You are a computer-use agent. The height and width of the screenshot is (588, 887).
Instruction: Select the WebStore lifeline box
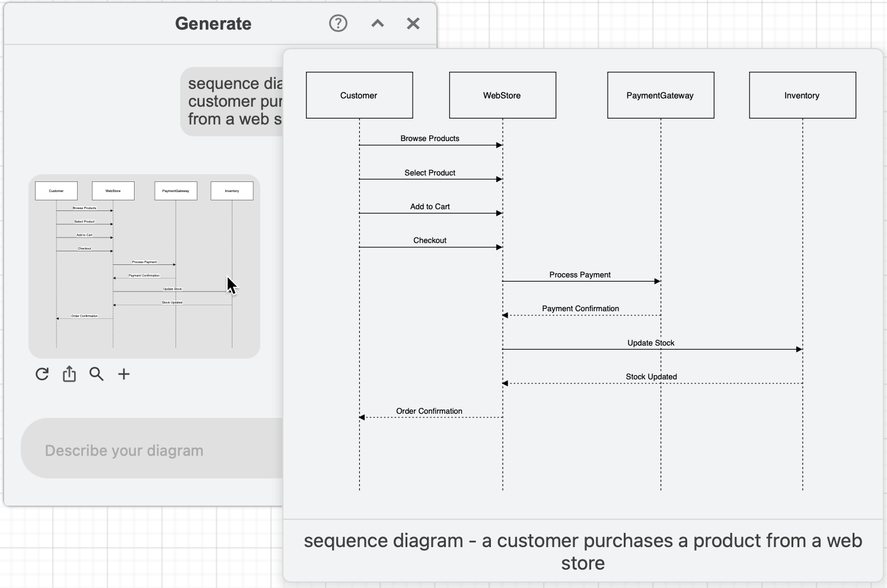[x=502, y=95]
